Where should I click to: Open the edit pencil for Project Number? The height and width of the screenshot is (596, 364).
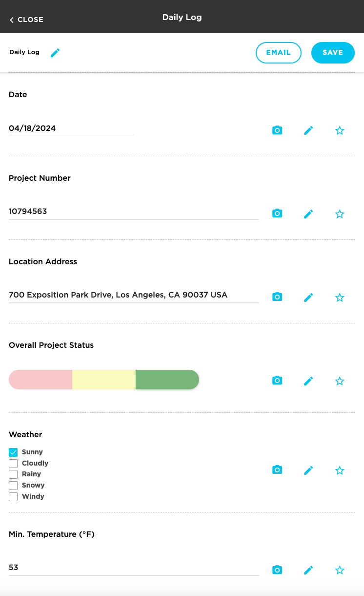pyautogui.click(x=308, y=213)
